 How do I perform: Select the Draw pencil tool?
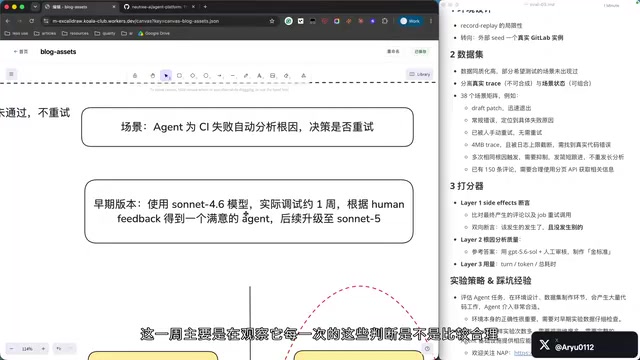point(246,76)
